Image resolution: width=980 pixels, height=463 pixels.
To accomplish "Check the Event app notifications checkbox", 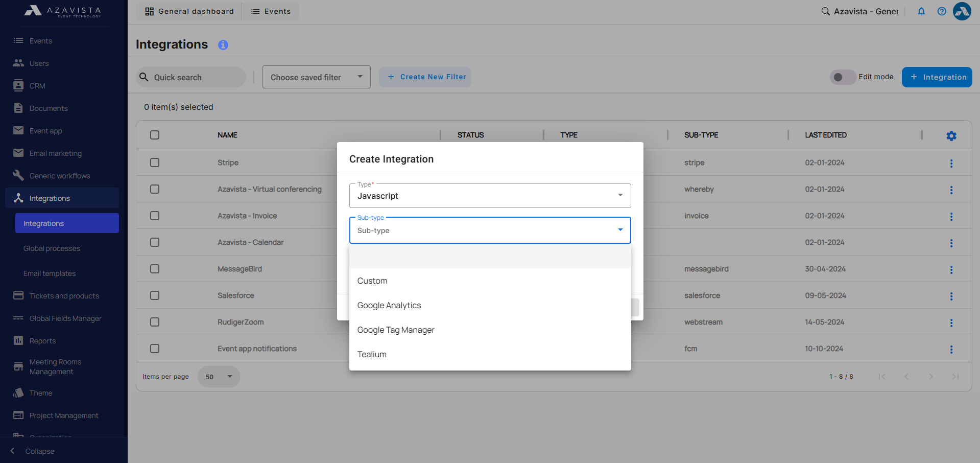I will [x=155, y=349].
